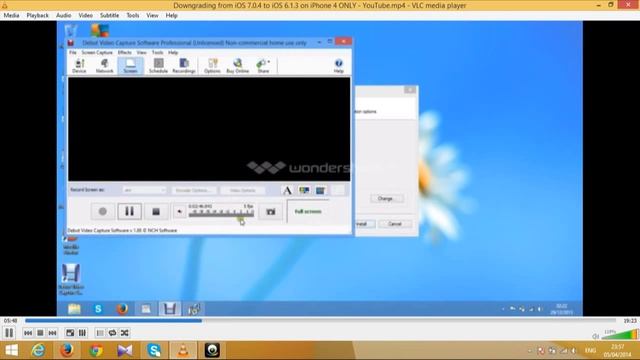Click the Debut snapshot camera button
The width and height of the screenshot is (640, 360).
tap(271, 212)
